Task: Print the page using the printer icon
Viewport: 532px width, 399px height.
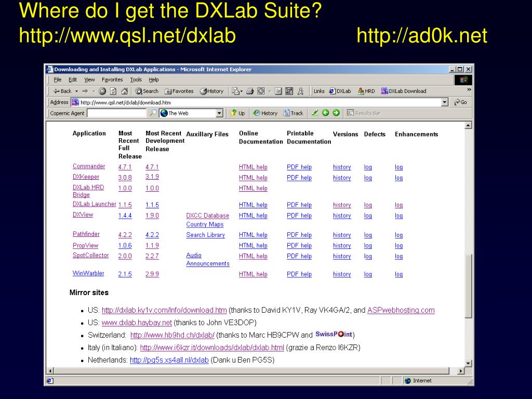Action: 250,91
